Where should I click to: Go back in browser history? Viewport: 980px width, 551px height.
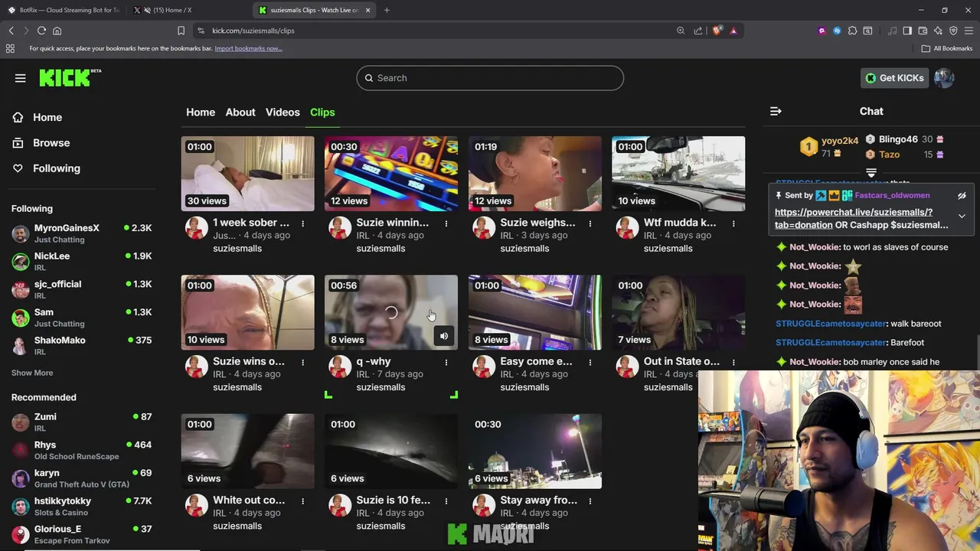click(11, 31)
